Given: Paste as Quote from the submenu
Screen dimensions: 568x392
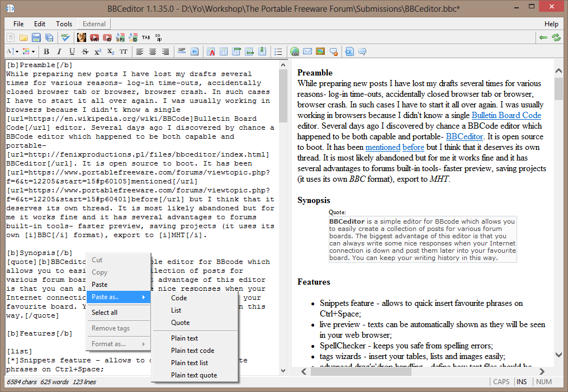Looking at the screenshot, I should (195, 323).
